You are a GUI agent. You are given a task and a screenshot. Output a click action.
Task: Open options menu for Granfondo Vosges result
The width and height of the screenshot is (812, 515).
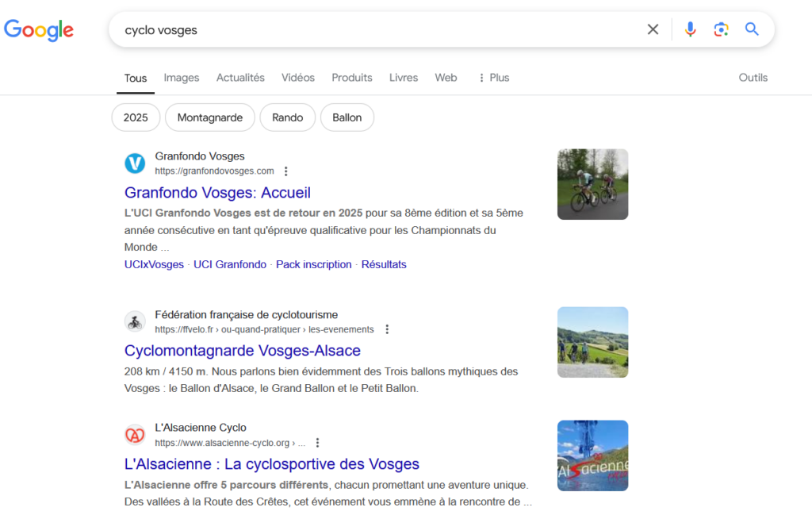(285, 171)
